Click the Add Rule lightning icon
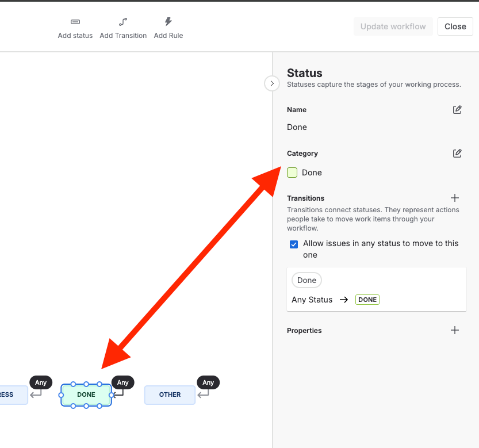Viewport: 479px width, 448px height. point(168,21)
